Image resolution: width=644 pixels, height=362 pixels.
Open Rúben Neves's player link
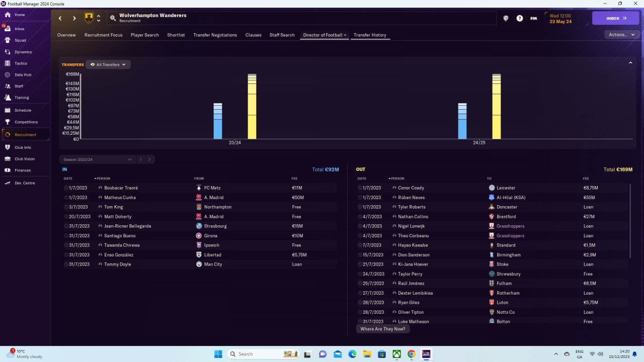(x=411, y=197)
